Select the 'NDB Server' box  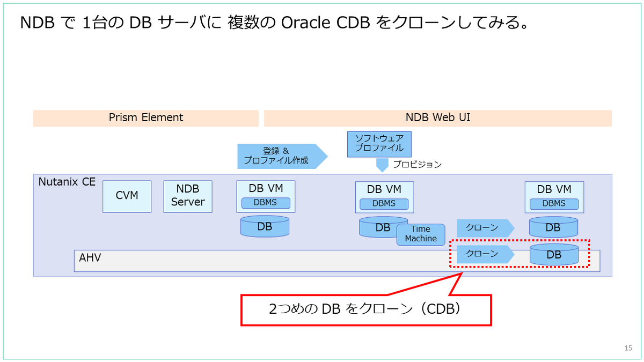click(188, 196)
